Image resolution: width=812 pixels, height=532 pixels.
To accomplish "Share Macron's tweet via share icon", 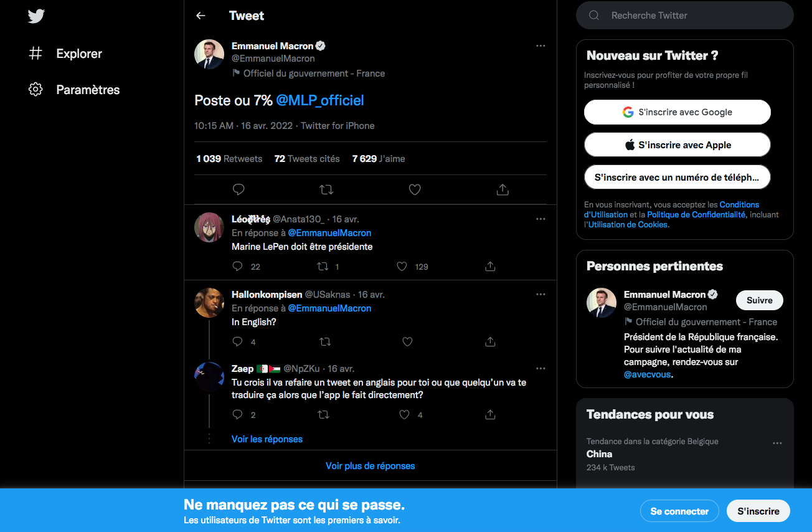I will [x=503, y=189].
